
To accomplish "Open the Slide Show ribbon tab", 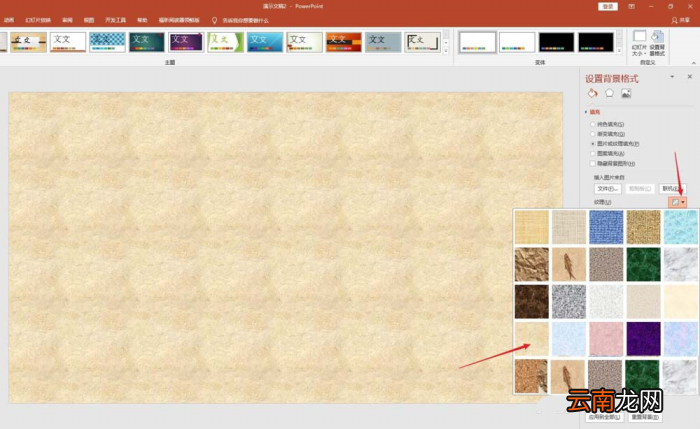I will pos(38,21).
